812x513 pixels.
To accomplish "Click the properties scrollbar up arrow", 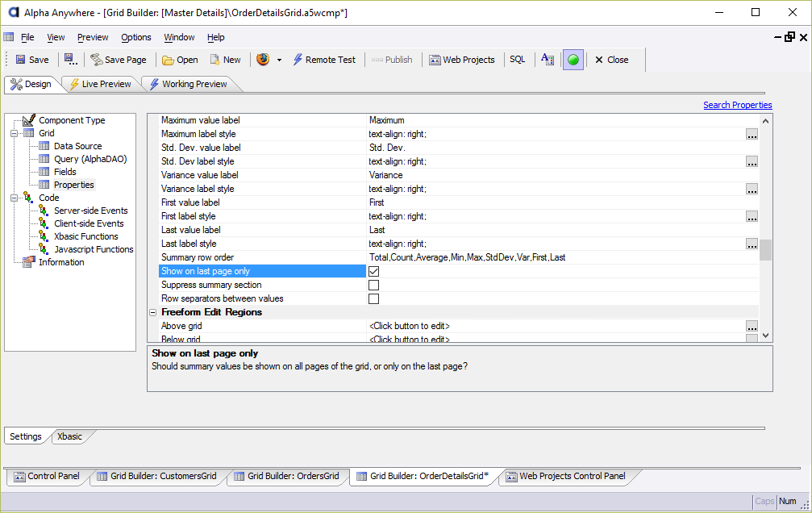I will coord(766,121).
